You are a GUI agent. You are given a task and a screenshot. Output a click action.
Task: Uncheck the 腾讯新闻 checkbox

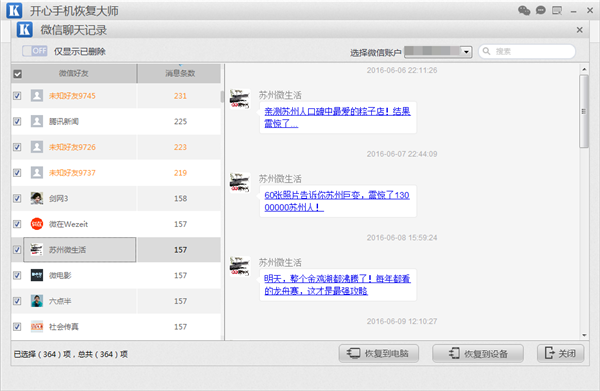(x=17, y=121)
